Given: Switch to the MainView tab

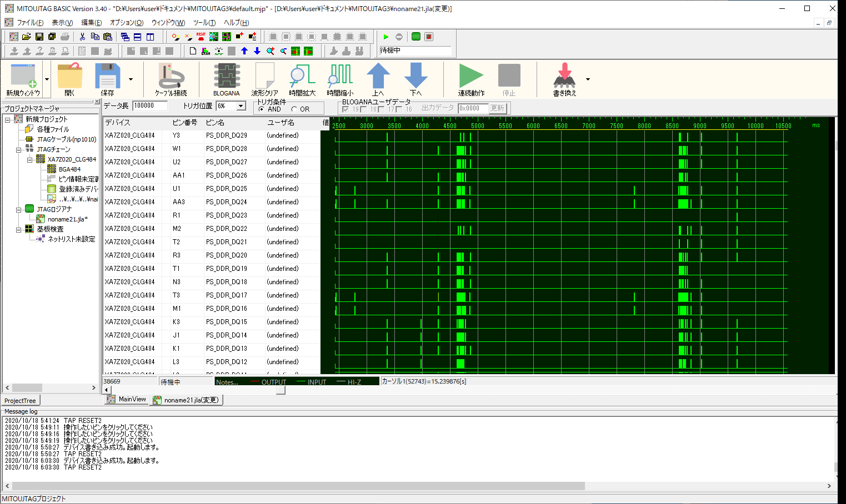Looking at the screenshot, I should [x=127, y=400].
